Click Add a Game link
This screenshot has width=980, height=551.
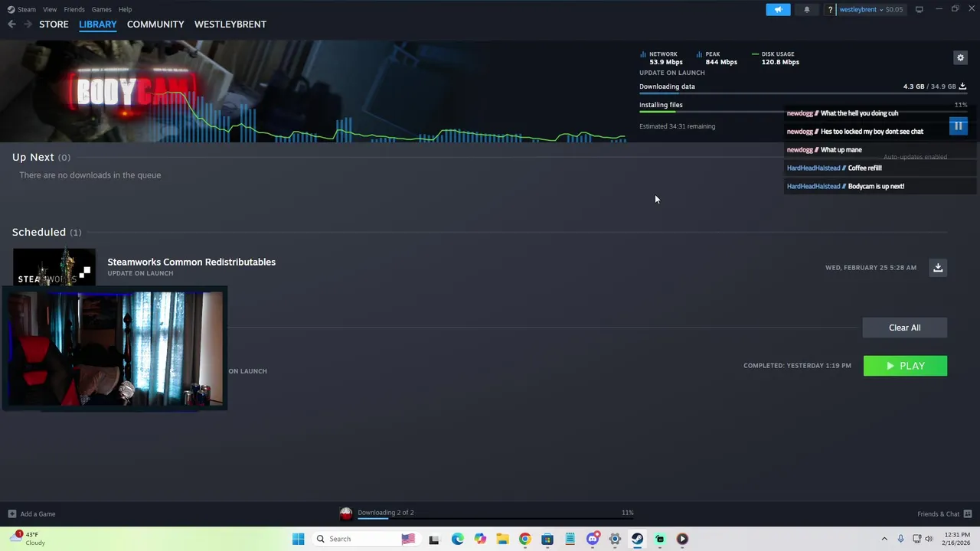pos(38,514)
